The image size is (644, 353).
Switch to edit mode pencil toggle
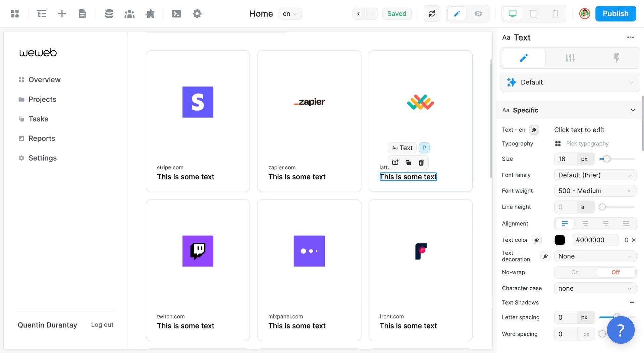pos(457,14)
